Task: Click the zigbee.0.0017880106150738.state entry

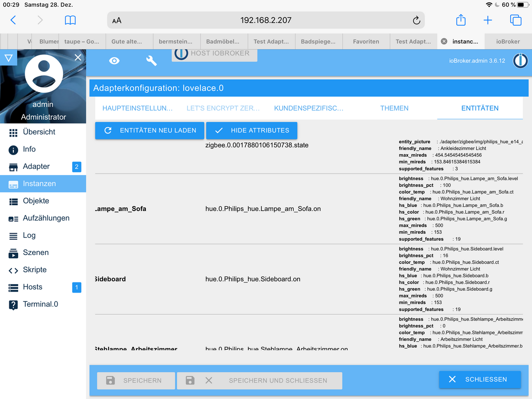Action: (257, 145)
